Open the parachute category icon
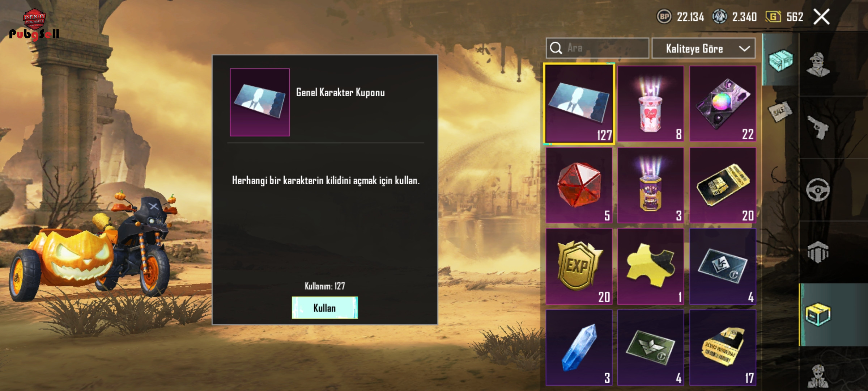868x391 pixels. (x=818, y=252)
